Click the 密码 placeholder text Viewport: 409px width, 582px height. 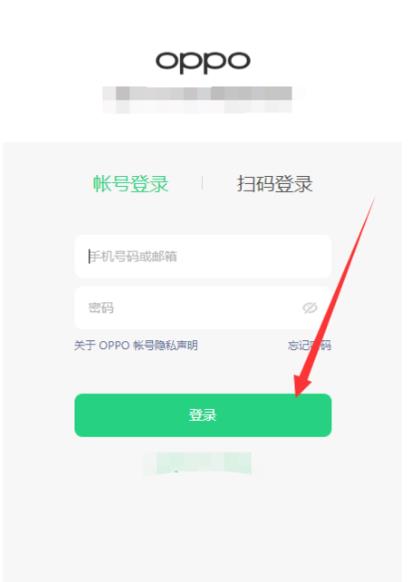101,308
